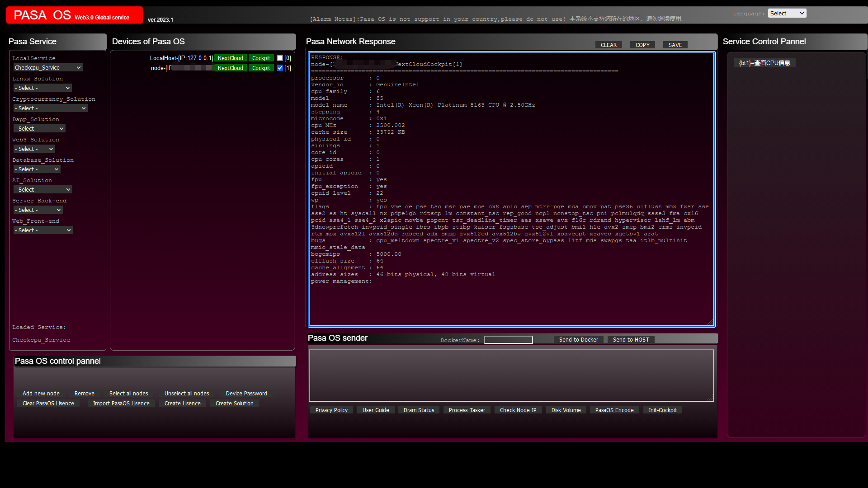Click the Devices of Pasa OS heading
This screenshot has height=488, width=868.
[148, 42]
